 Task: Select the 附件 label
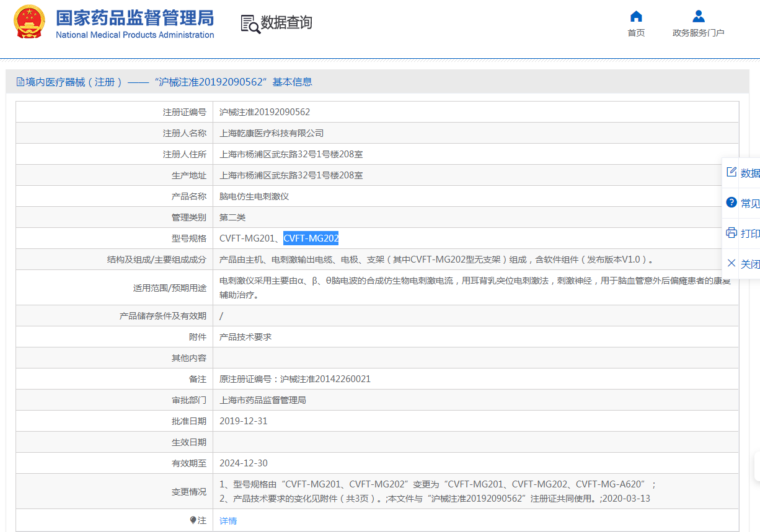[x=197, y=337]
